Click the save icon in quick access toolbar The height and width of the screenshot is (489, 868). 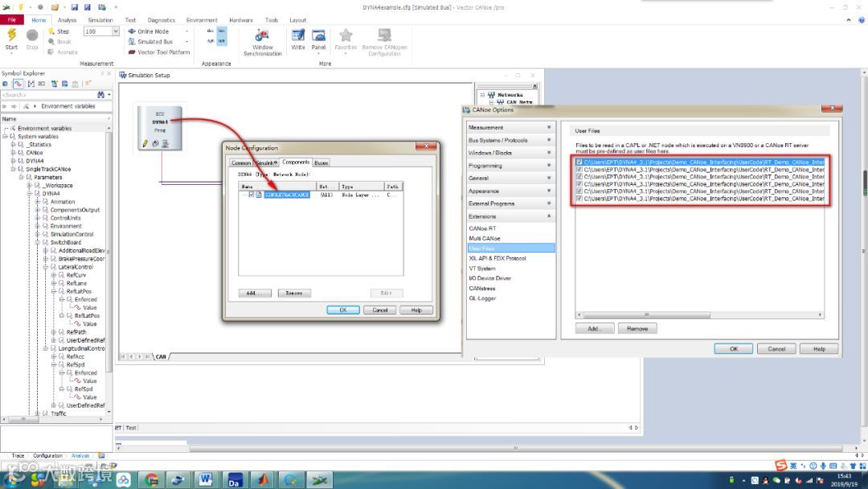74,7
